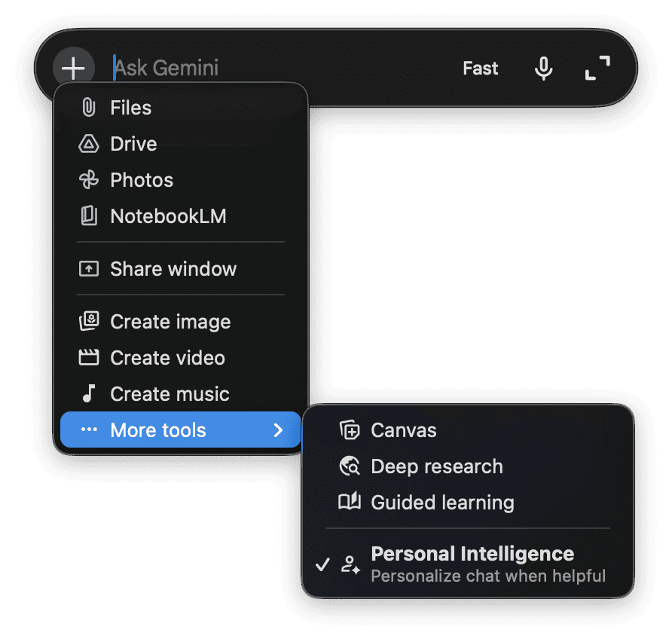Click the Photos pinwheel icon
Screen dimensions: 672x639
(x=89, y=180)
